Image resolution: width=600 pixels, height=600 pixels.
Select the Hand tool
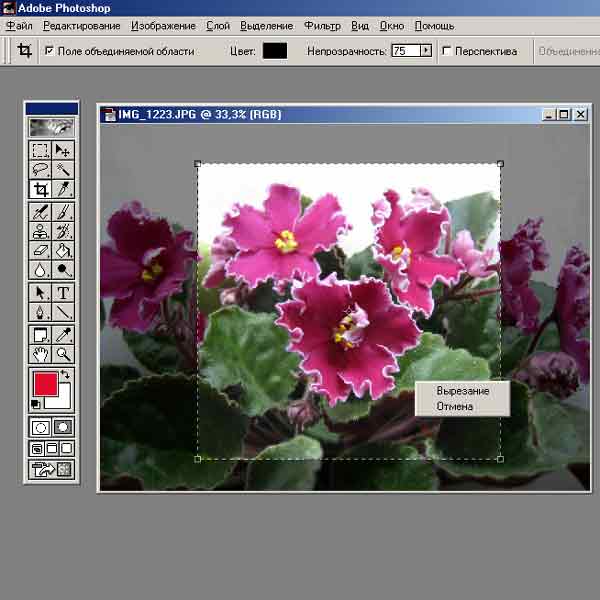[40, 354]
